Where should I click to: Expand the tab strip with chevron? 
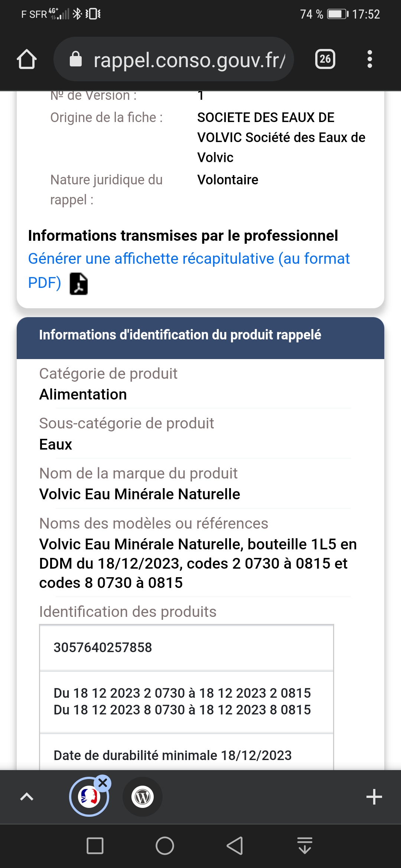pyautogui.click(x=27, y=797)
